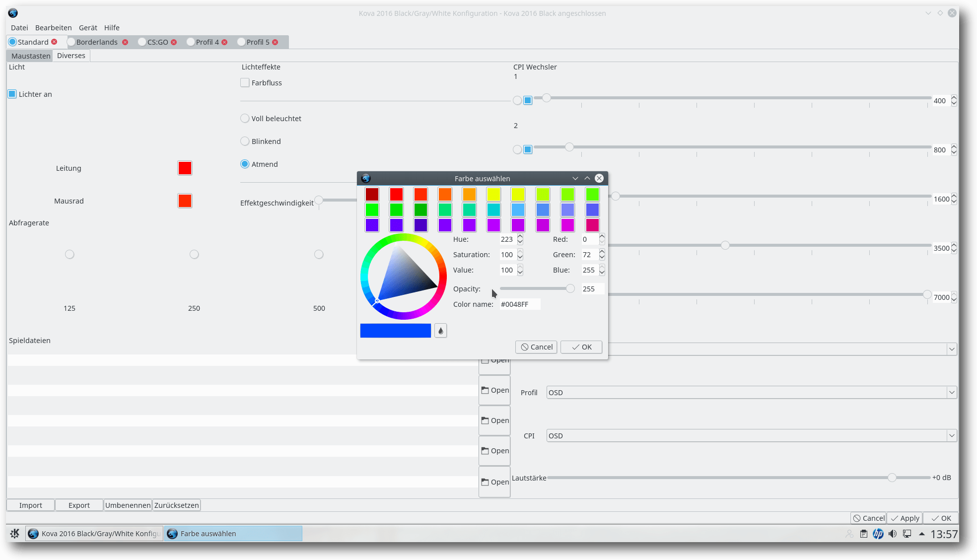Click the eyedropper pick screen color icon

coord(440,331)
